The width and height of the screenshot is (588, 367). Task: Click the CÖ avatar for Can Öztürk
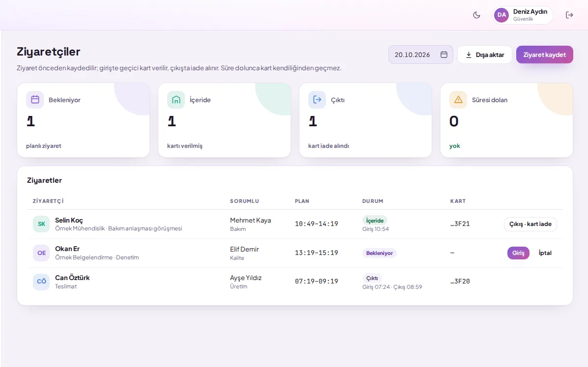pos(41,282)
